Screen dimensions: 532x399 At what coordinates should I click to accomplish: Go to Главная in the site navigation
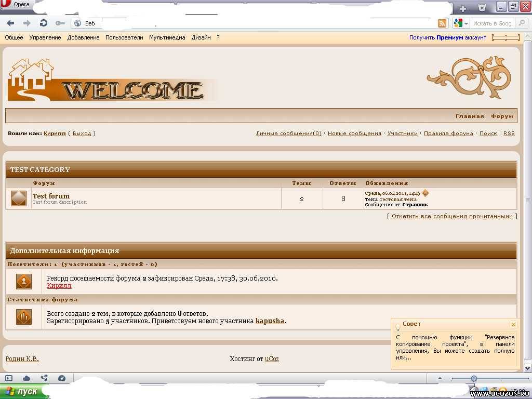pos(470,116)
